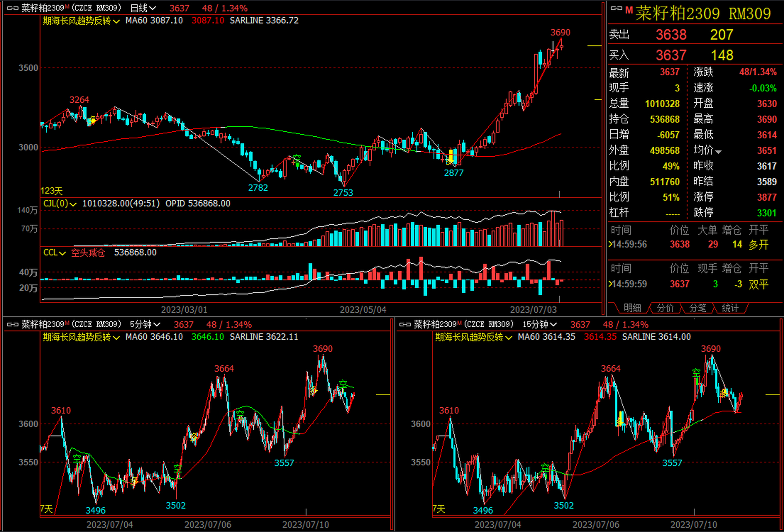This screenshot has width=784, height=532.
Task: Open 期海长风趋势反转 dropdown on 5-minute chart
Action: pos(81,337)
